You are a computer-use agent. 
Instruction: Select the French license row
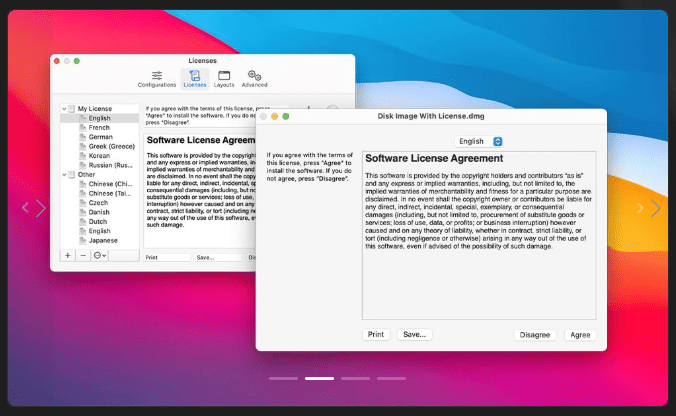(x=100, y=128)
